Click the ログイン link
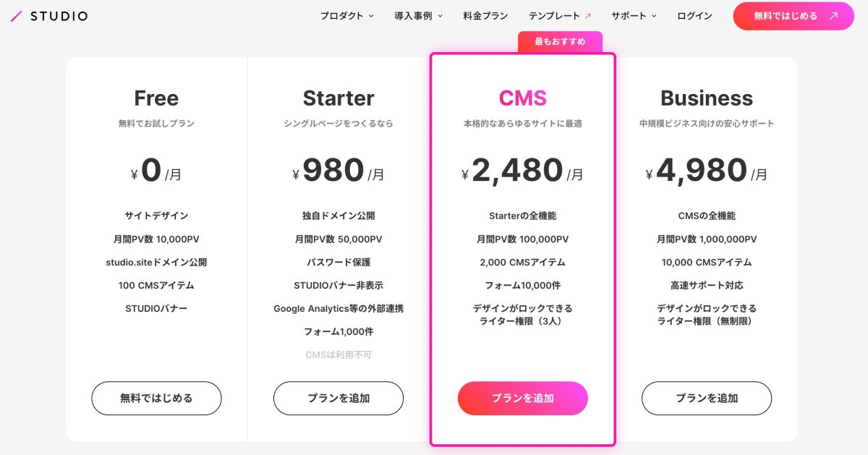This screenshot has width=868, height=455. 694,16
